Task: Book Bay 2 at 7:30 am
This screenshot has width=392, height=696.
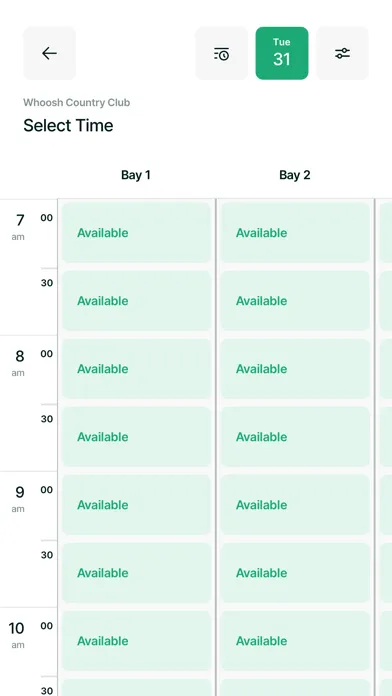Action: click(x=295, y=301)
